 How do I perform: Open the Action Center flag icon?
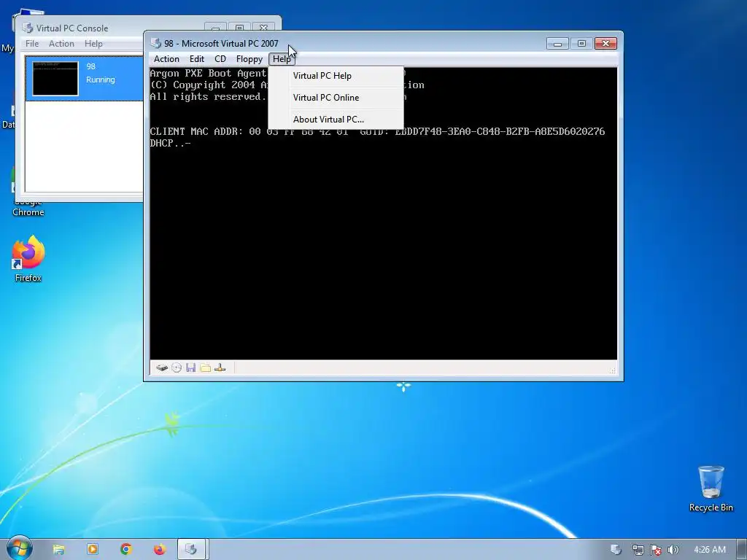point(656,550)
